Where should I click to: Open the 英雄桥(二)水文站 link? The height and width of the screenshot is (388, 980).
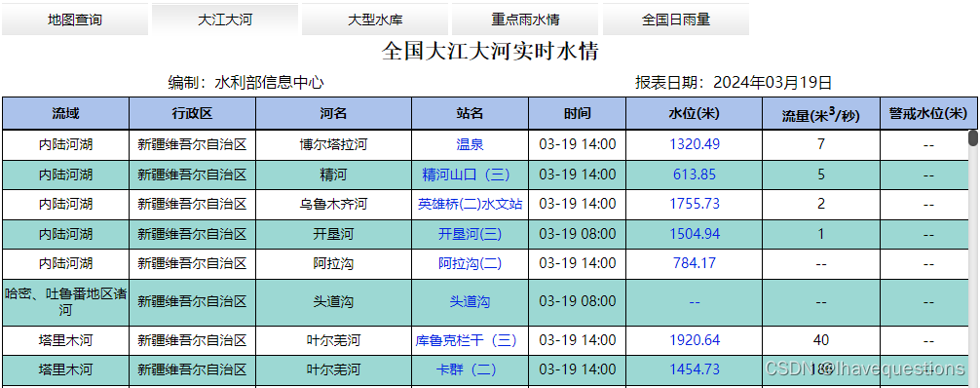(x=470, y=204)
